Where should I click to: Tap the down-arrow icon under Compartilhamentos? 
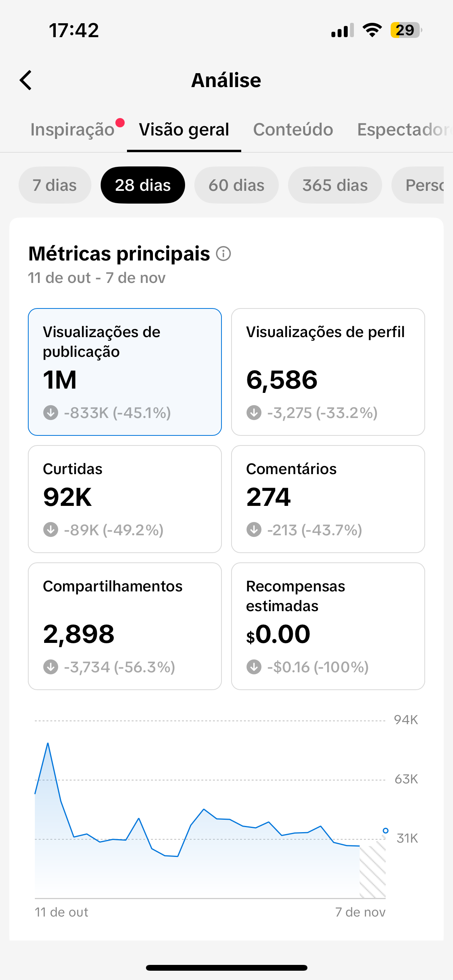[51, 667]
